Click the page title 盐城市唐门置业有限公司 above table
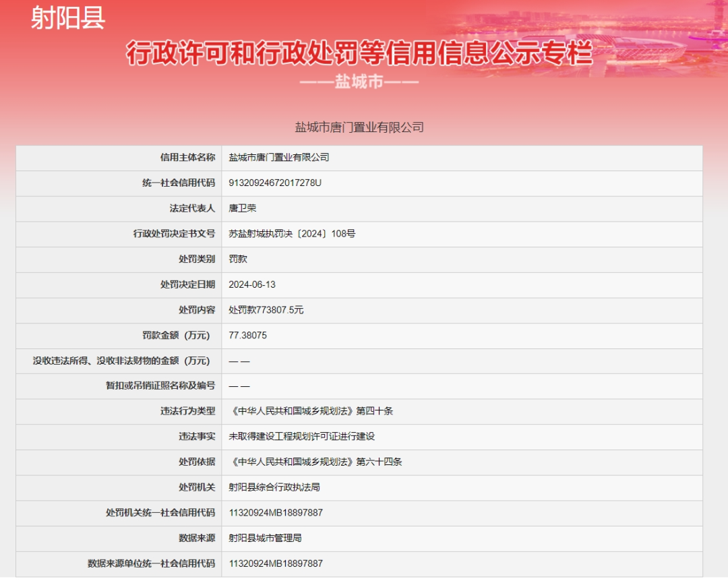728x581 pixels. pyautogui.click(x=359, y=127)
